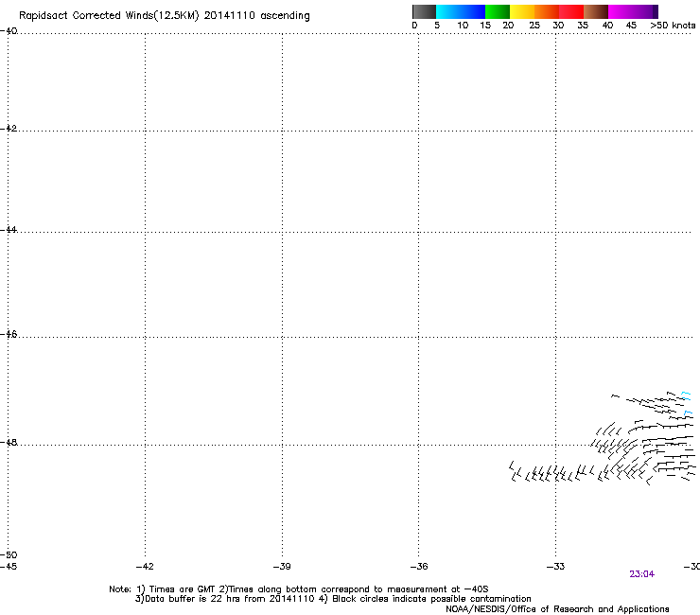
Task: Click the orange 25-30 knots color band
Action: tap(547, 11)
